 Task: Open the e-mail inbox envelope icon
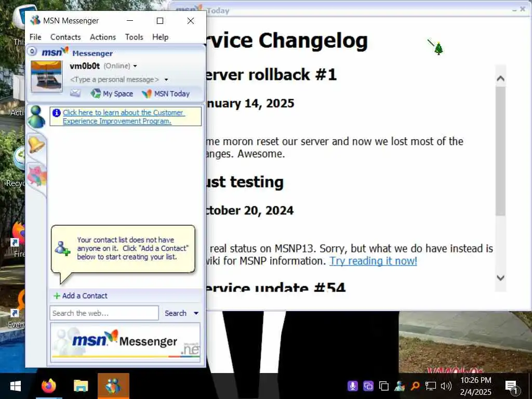(x=75, y=93)
